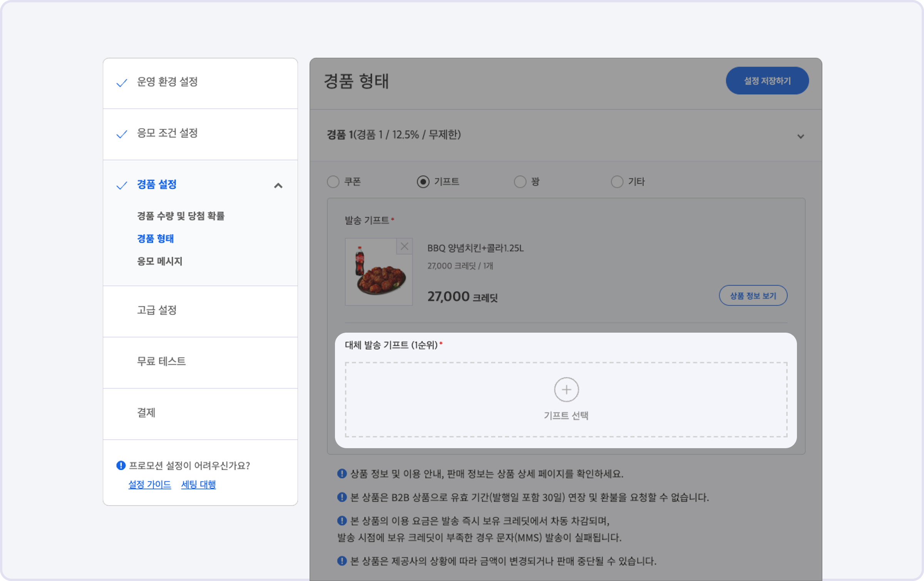Go to the 결제 step
924x581 pixels.
146,412
